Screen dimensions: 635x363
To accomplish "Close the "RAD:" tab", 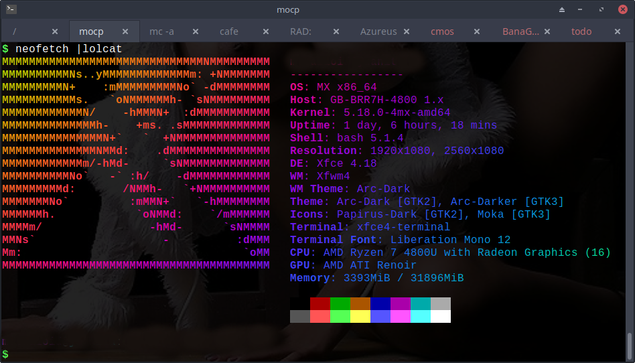I will 336,32.
